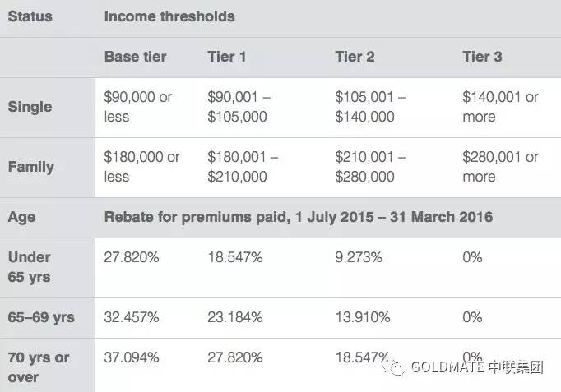Select the 65–69 yrs row label
Image resolution: width=561 pixels, height=392 pixels.
click(x=41, y=317)
